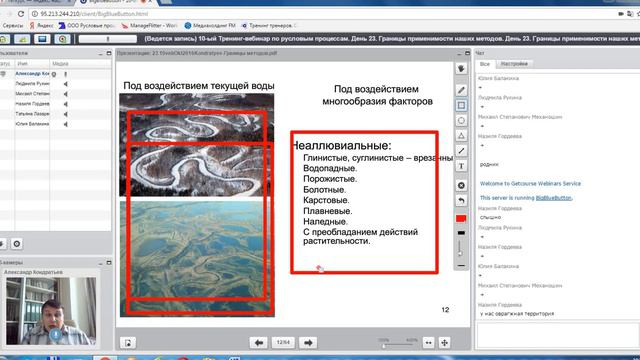Select the text annotation tool

pyautogui.click(x=461, y=166)
